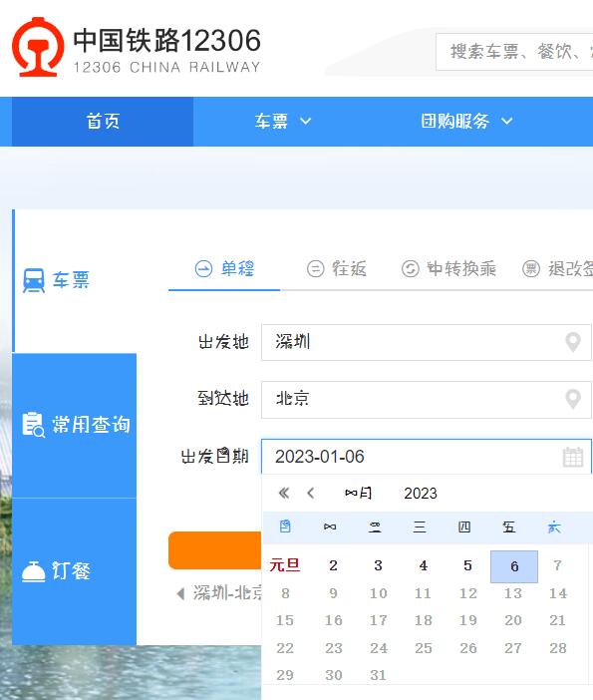Viewport: 593px width, 700px height.
Task: Pick date 13 in the calendar
Action: coord(513,593)
